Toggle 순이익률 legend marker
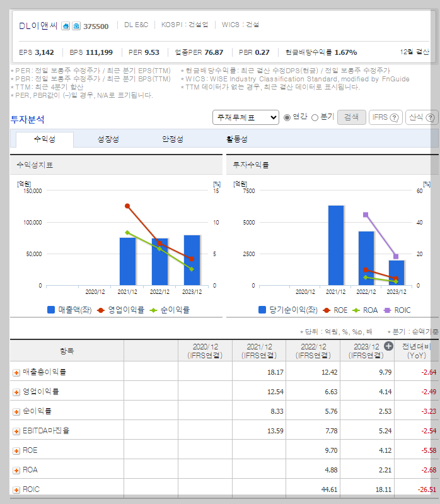This screenshot has height=504, width=440. (x=154, y=310)
